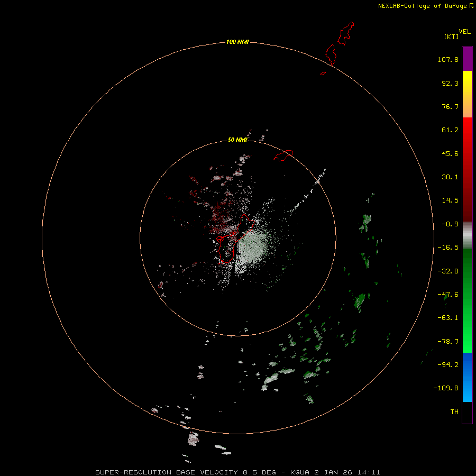
Task: Click the Super-Resolution Base Velocity caption text
Action: [x=237, y=472]
